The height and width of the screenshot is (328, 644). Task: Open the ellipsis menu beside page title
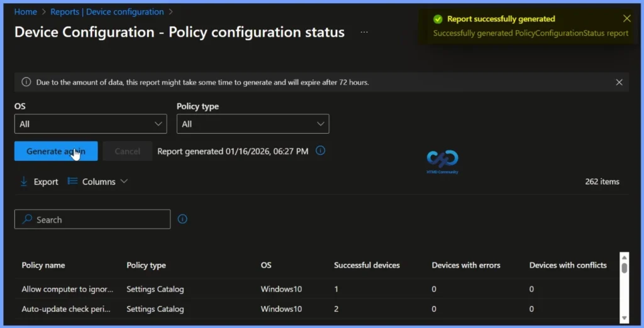(x=364, y=32)
